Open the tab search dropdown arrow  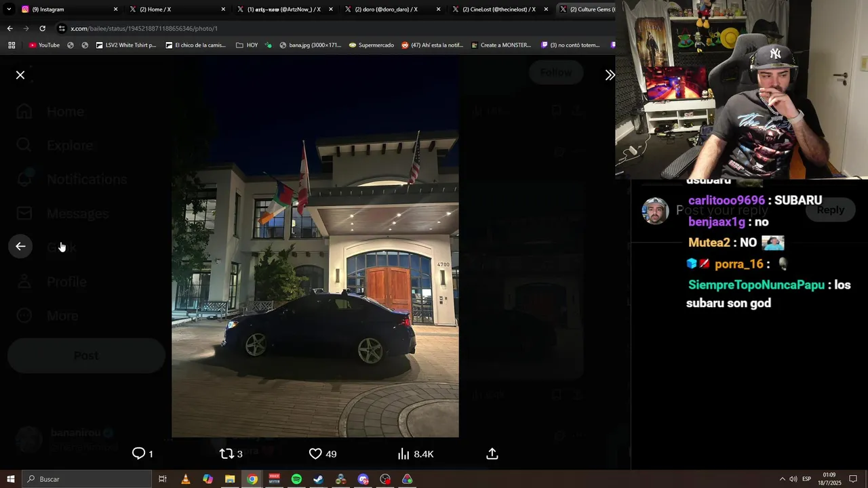point(8,9)
